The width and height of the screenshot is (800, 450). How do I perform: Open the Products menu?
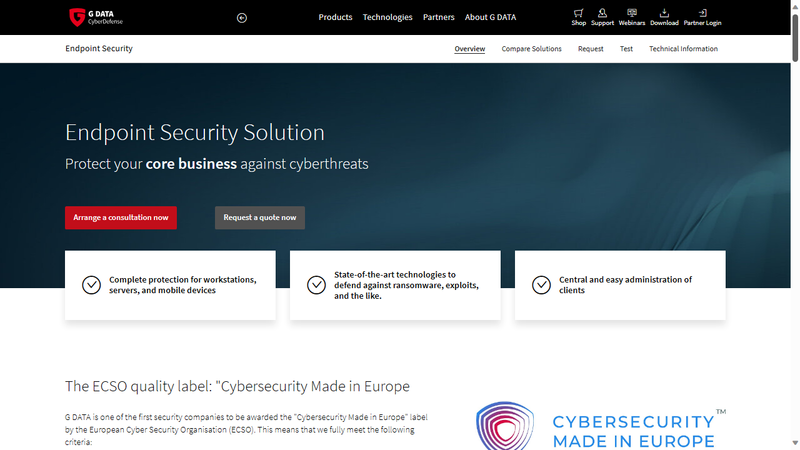pos(335,17)
